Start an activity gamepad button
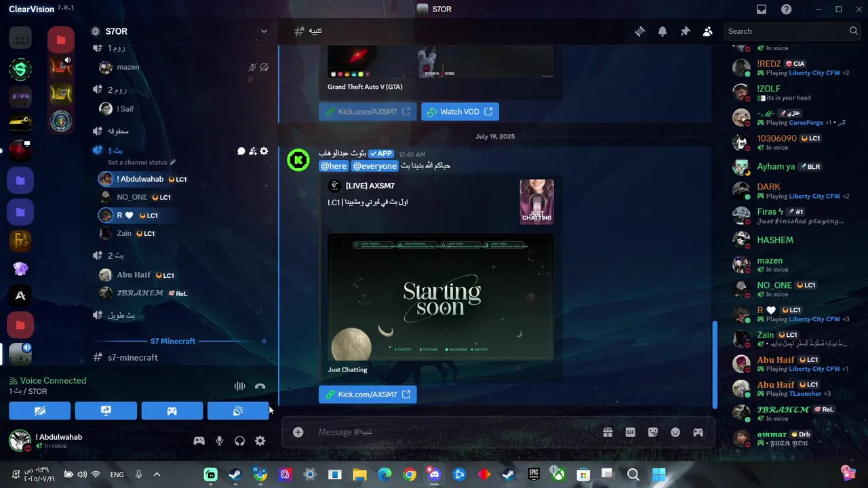 tap(172, 411)
